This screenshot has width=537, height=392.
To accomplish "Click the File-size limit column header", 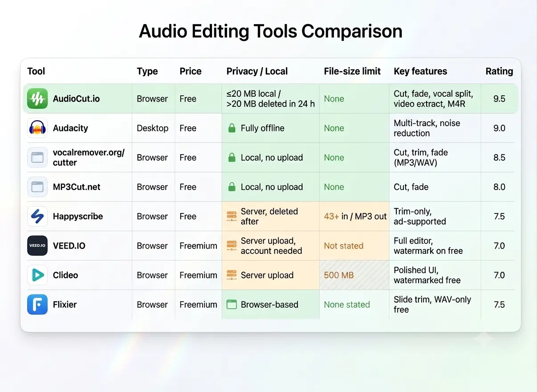I will 352,71.
